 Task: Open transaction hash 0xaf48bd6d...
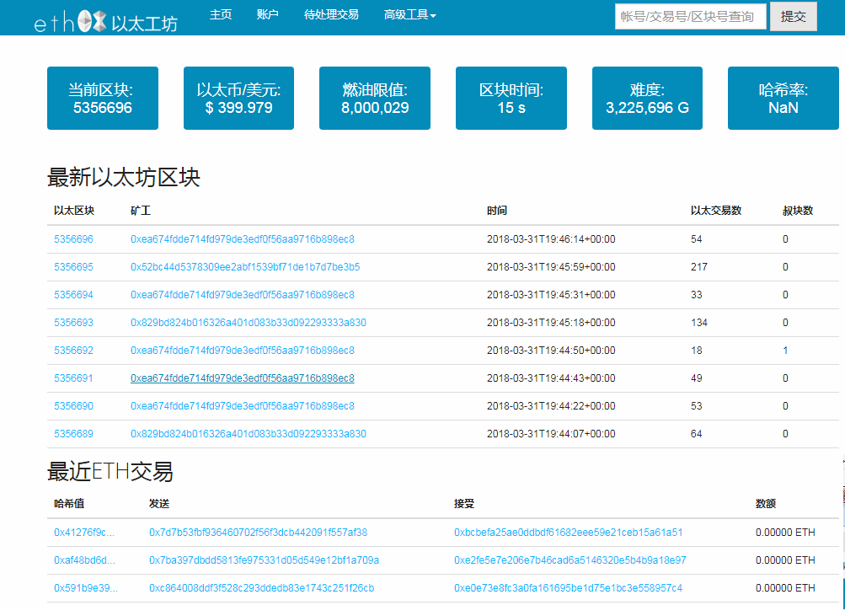click(84, 560)
